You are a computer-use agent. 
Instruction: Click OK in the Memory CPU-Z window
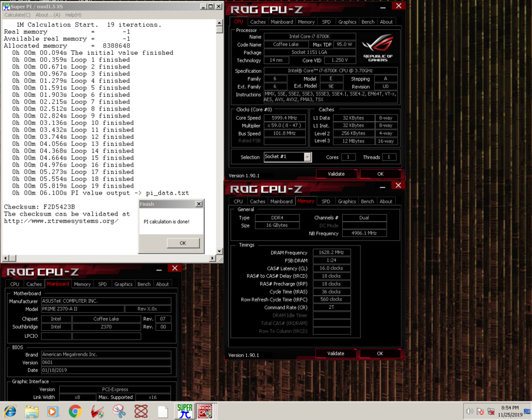click(x=380, y=353)
